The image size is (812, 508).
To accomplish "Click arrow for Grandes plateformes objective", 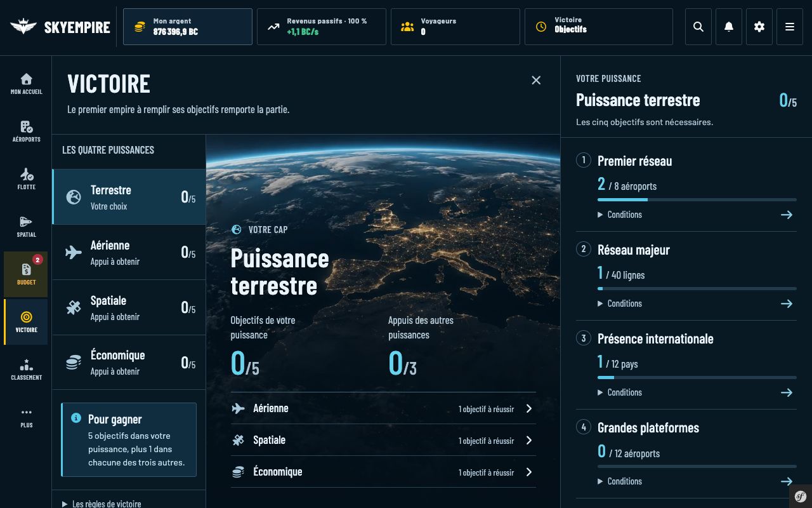I will (787, 481).
